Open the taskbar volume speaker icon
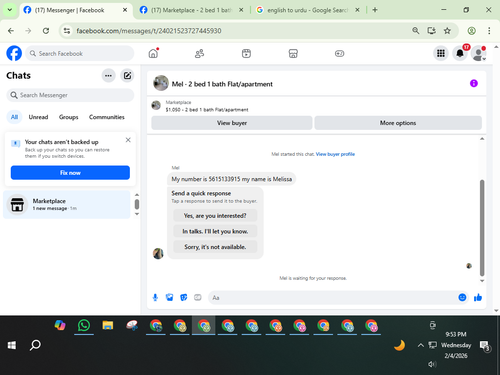The width and height of the screenshot is (500, 375). pos(432,364)
